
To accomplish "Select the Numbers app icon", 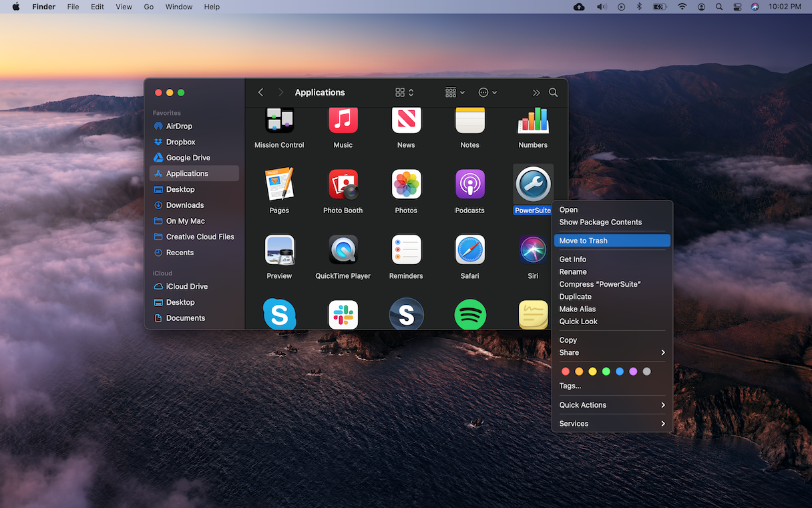I will coord(533,120).
